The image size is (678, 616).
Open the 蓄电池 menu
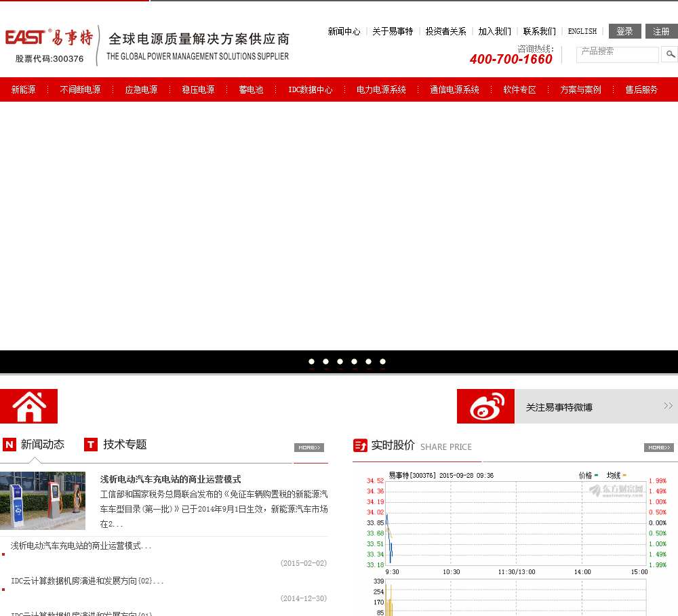coord(251,89)
